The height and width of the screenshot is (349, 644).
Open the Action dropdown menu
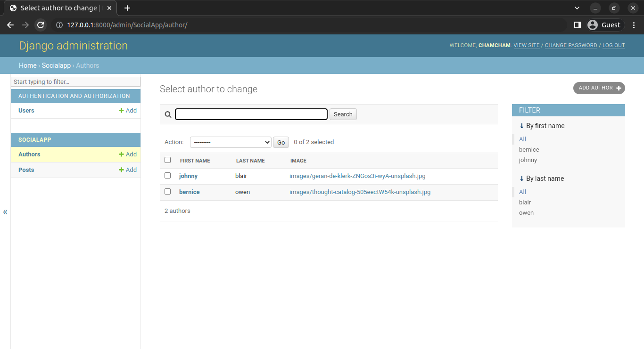231,142
